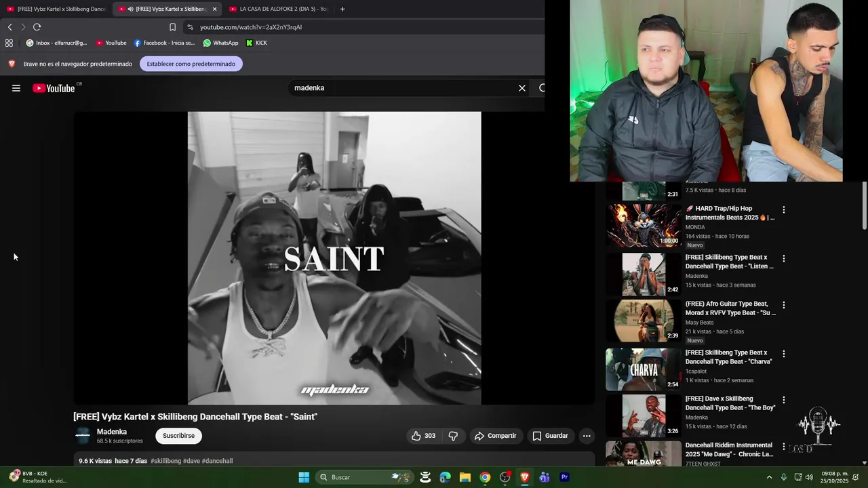Click the recommendations sidebar scrollbar
Screen dimensions: 868x488
pos(865,207)
